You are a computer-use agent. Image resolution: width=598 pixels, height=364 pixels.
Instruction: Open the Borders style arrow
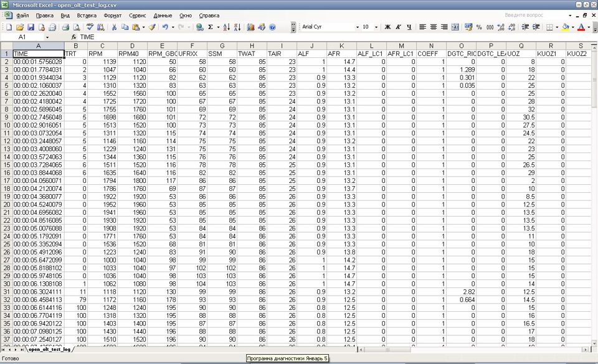557,27
